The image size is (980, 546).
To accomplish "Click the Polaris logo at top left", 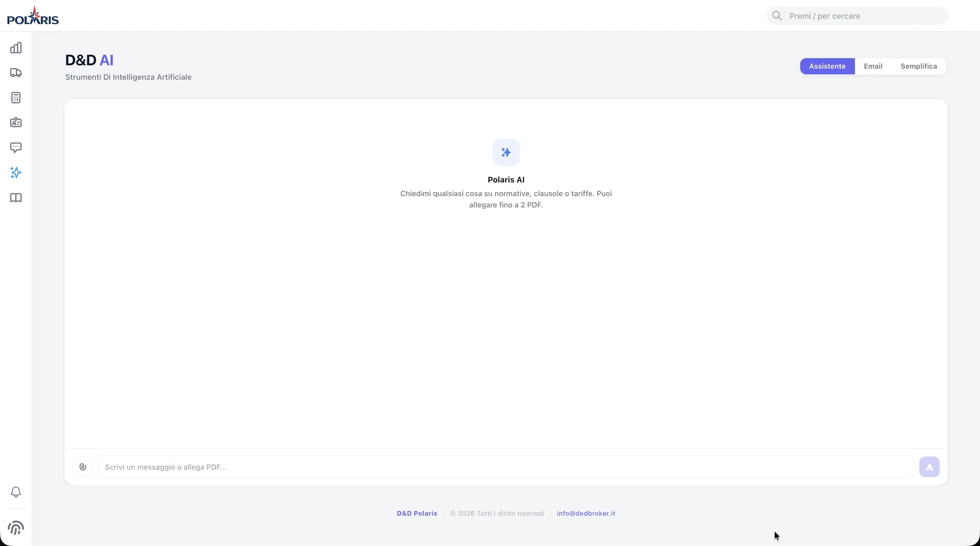I will point(33,16).
